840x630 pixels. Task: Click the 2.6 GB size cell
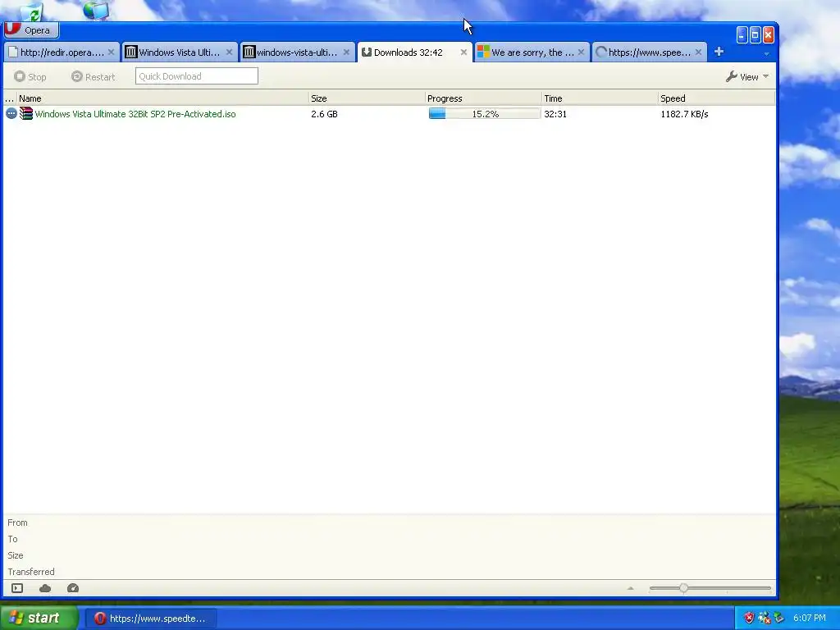[324, 114]
